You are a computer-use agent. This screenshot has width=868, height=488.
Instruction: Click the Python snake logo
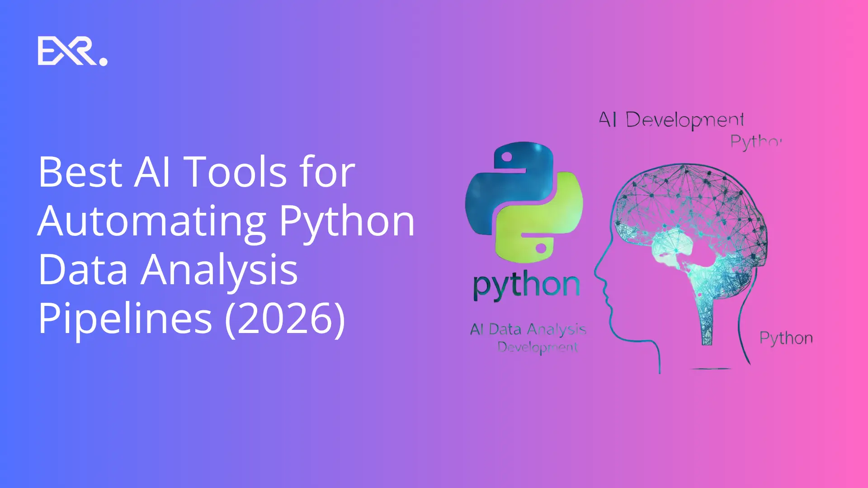tap(524, 202)
